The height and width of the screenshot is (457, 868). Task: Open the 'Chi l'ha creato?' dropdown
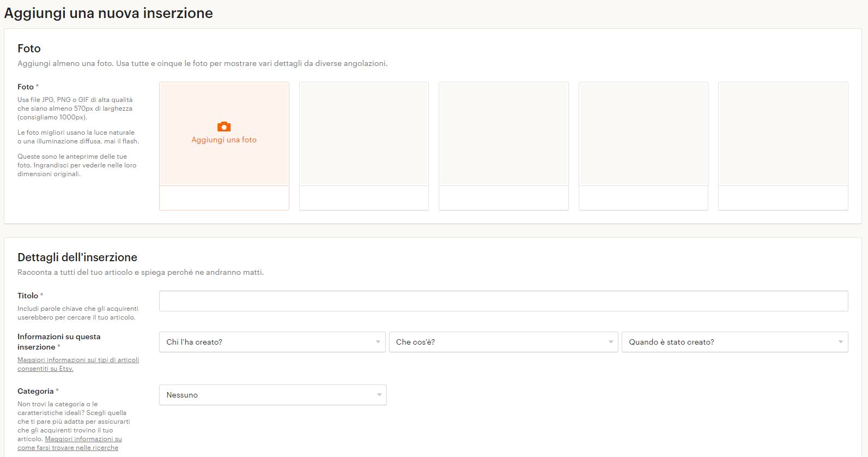(x=272, y=342)
